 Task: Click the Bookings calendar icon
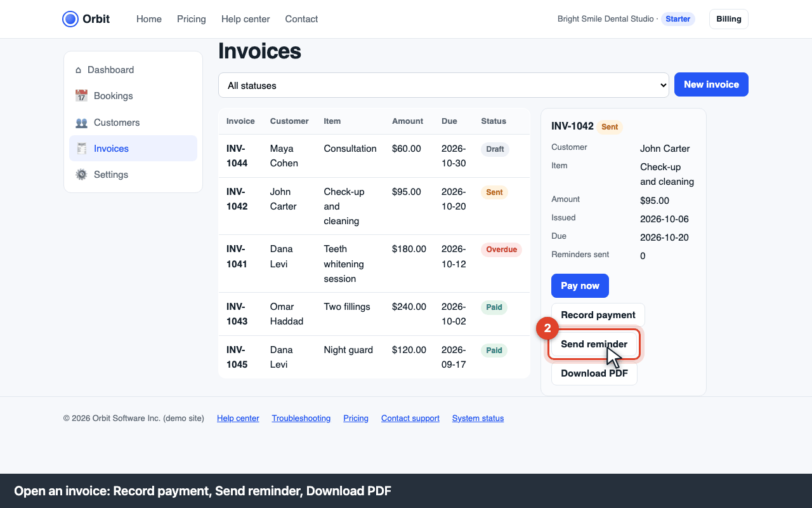(81, 96)
